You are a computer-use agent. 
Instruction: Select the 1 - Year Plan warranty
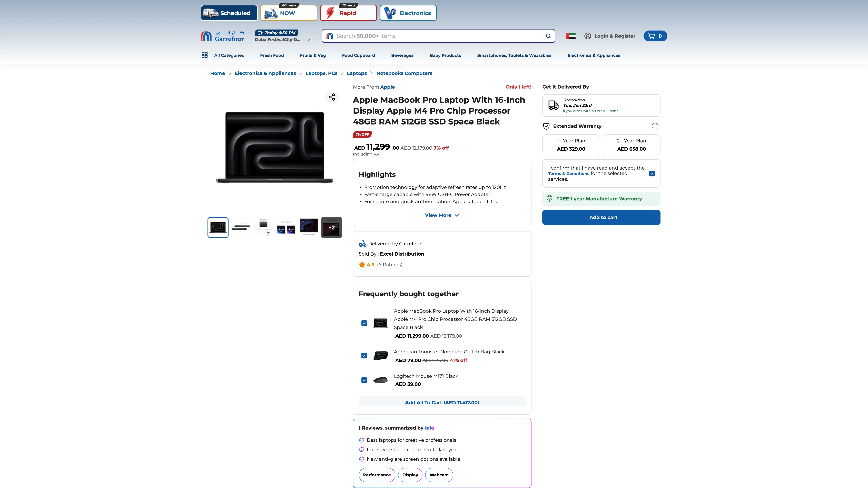tap(571, 145)
